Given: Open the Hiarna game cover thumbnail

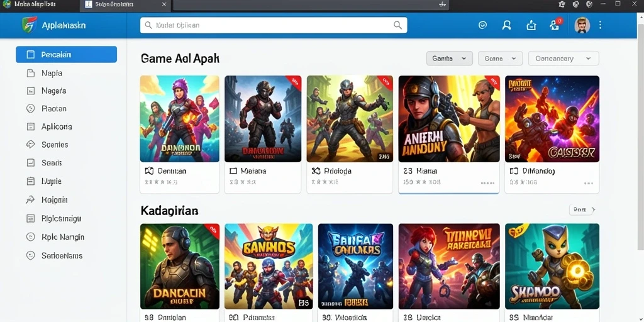Looking at the screenshot, I should [x=449, y=119].
